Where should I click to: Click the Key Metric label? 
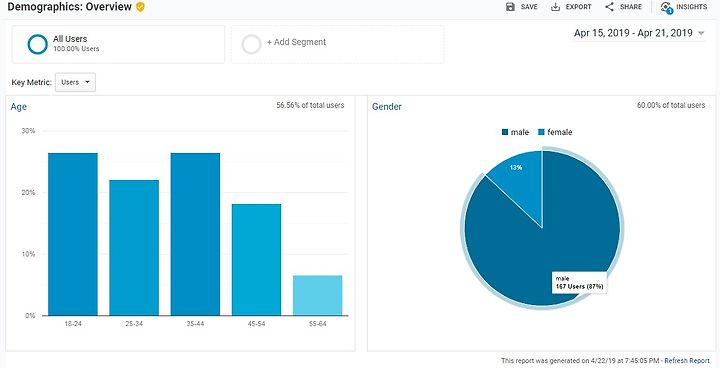tap(32, 83)
